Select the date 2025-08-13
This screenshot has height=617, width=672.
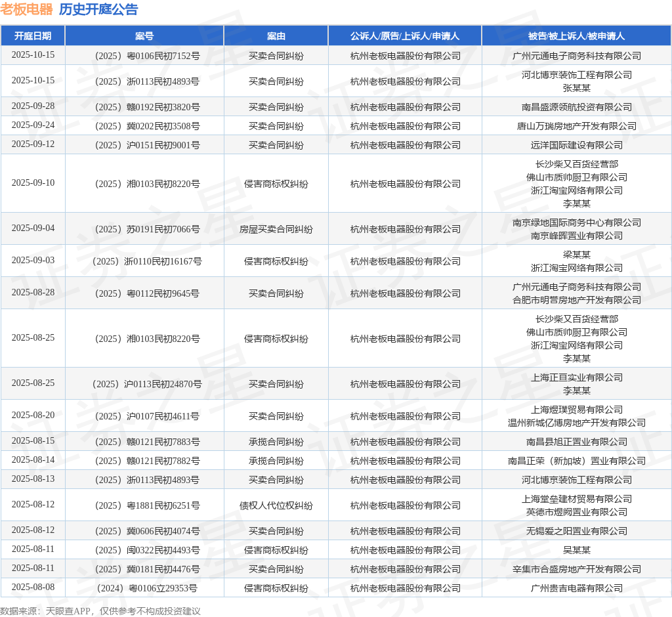(33, 479)
